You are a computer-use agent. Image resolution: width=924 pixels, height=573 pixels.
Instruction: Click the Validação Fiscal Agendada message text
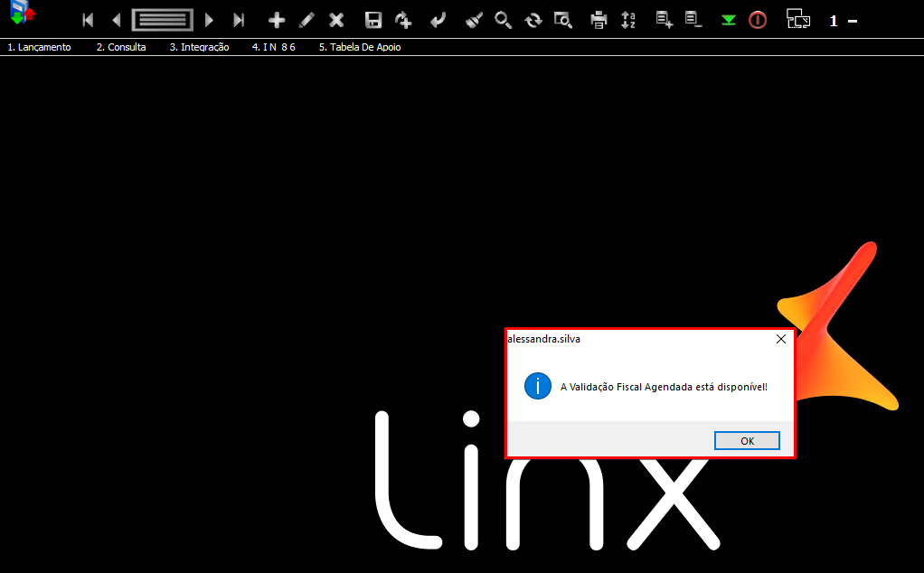(664, 387)
